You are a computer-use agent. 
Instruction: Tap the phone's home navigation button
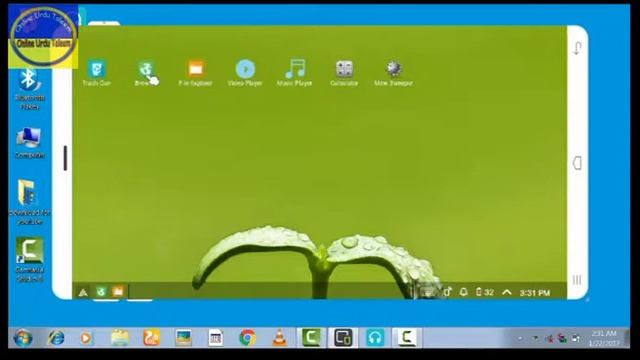pos(577,163)
